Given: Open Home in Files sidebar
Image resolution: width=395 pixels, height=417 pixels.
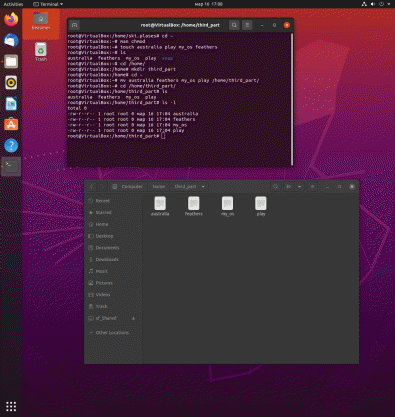Looking at the screenshot, I should (113, 224).
